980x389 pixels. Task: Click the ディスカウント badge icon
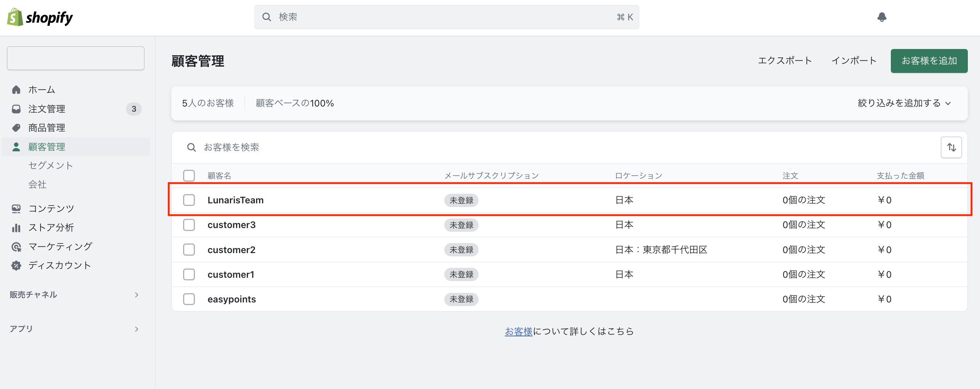tap(16, 266)
